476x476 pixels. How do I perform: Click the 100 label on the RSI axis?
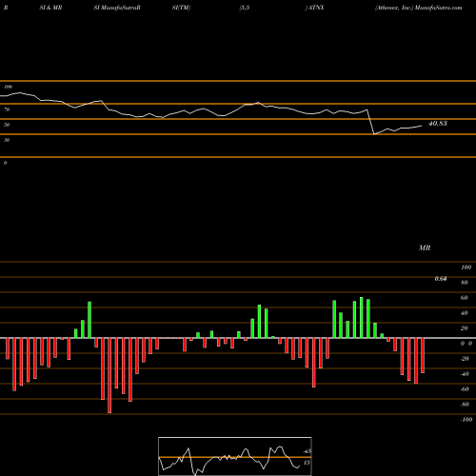[9, 87]
